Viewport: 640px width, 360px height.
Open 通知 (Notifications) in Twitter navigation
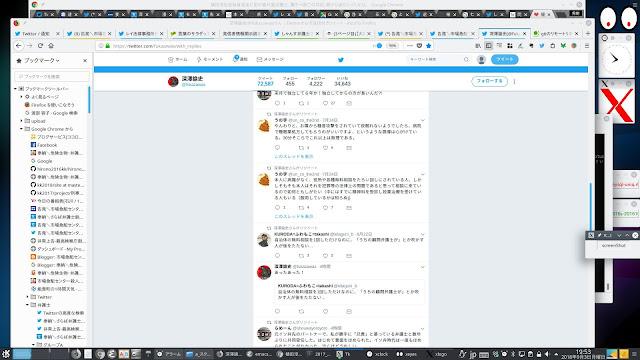click(x=240, y=59)
